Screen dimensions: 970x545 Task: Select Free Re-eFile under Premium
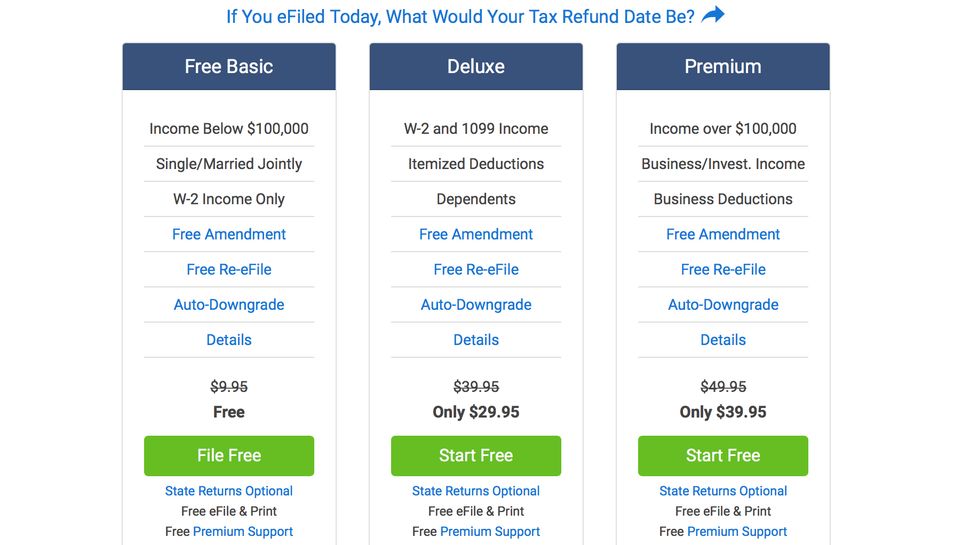click(x=723, y=269)
